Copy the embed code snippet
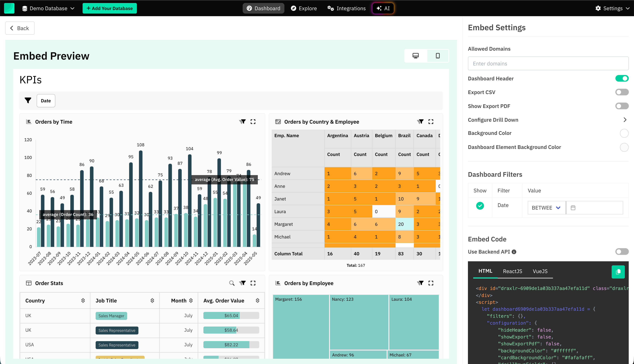 coord(618,272)
